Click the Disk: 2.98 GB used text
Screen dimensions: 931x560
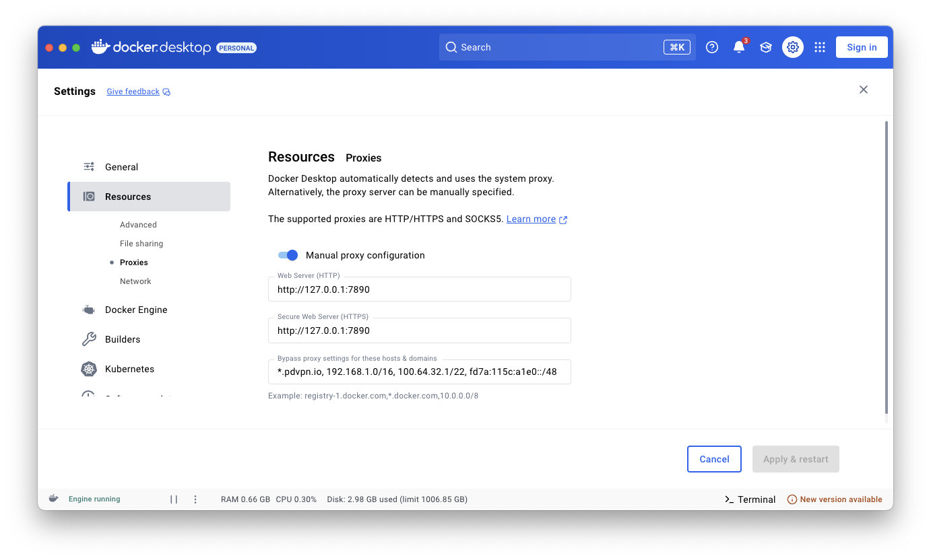[x=397, y=499]
